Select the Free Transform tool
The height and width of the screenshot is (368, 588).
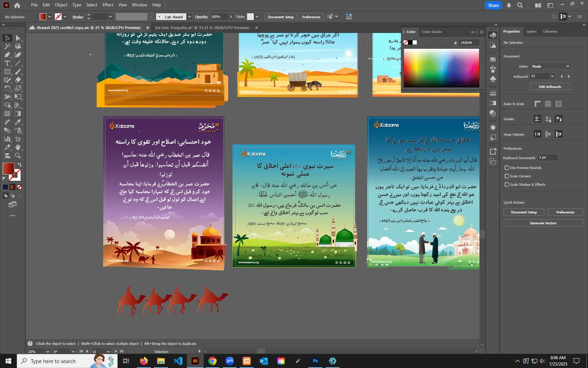(18, 97)
